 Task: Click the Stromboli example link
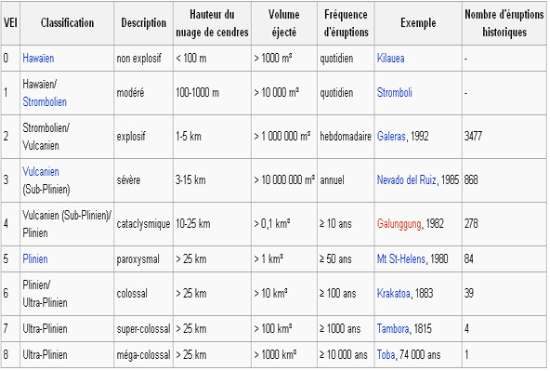click(x=395, y=93)
